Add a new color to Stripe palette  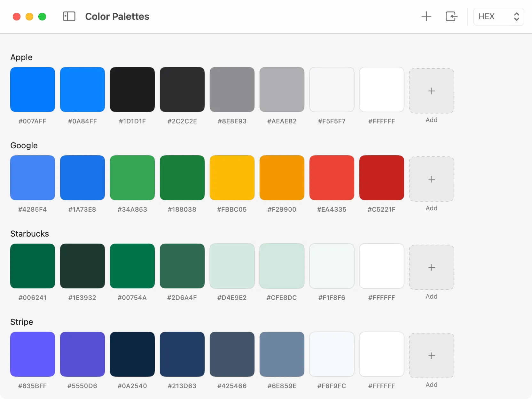click(x=431, y=356)
